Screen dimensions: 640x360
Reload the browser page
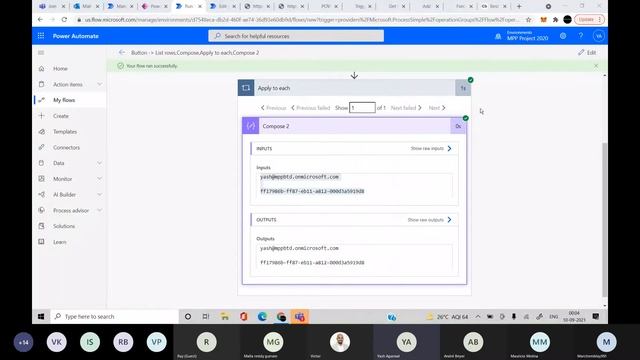(x=64, y=19)
